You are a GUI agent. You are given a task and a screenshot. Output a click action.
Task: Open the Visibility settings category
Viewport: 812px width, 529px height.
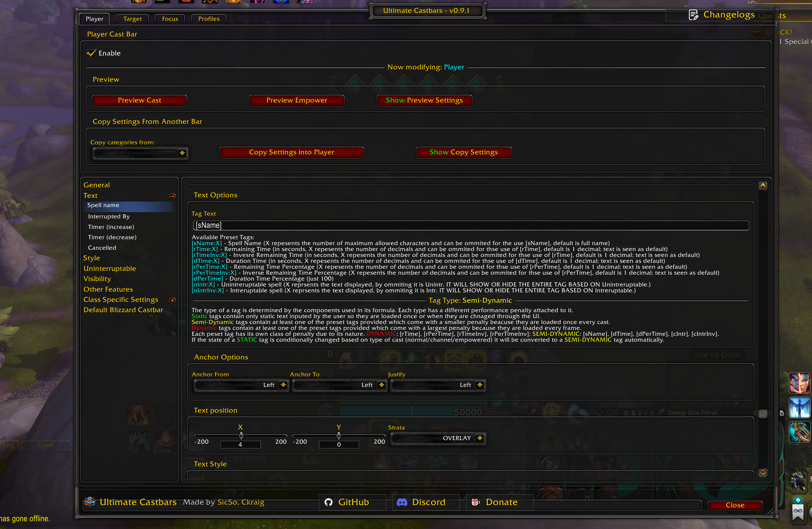point(97,279)
